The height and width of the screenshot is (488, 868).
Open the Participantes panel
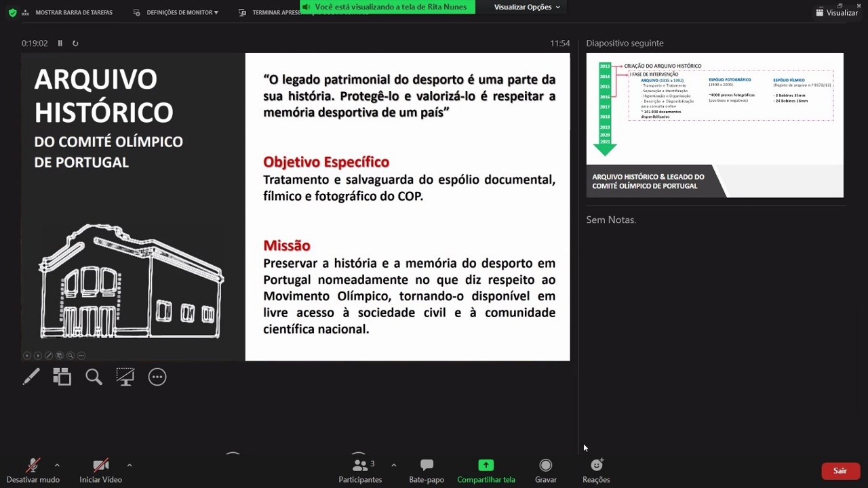coord(361,470)
